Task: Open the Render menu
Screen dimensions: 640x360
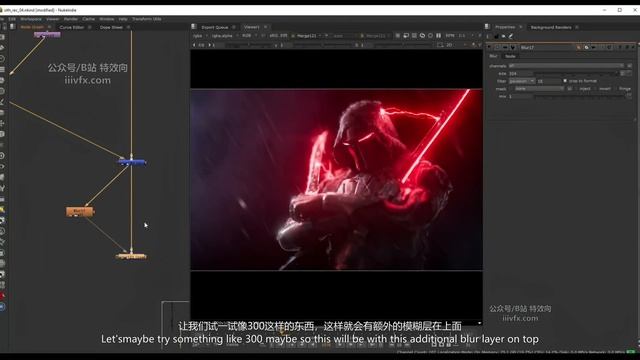Action: tap(71, 19)
